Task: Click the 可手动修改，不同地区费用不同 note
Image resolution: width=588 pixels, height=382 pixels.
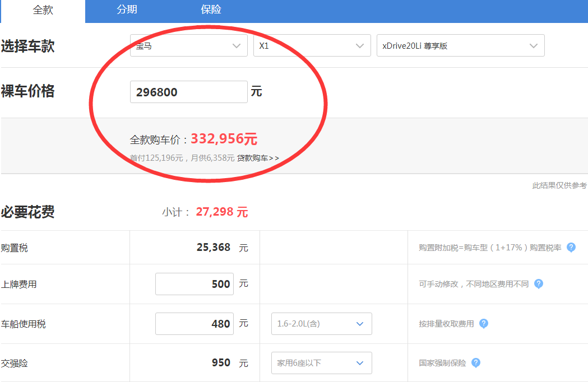Action: [474, 284]
